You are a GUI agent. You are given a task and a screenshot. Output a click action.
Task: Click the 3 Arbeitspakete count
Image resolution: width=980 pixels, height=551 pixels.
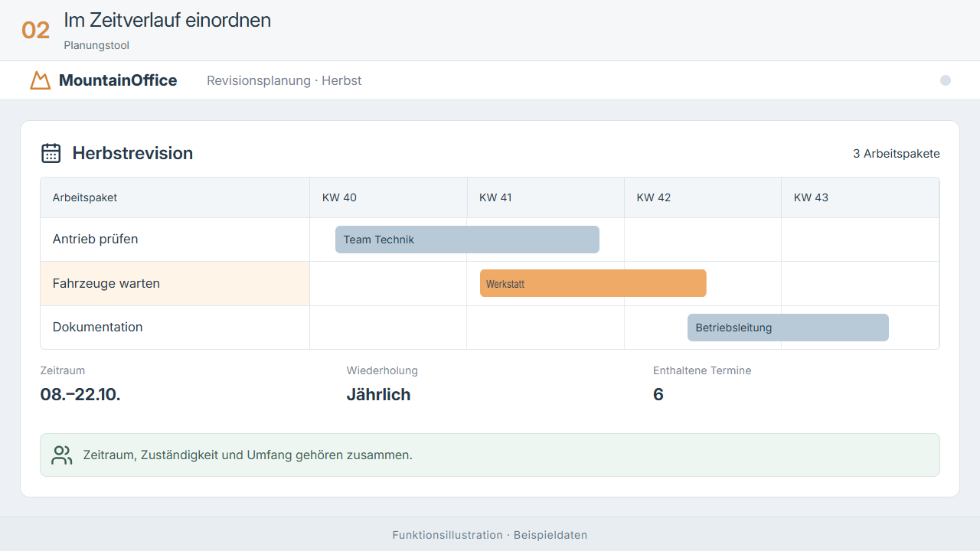(897, 154)
